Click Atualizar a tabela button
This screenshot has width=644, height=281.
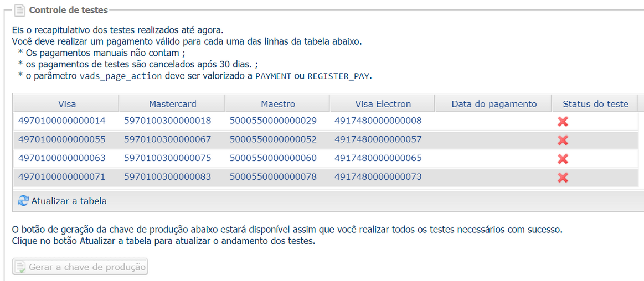click(62, 201)
